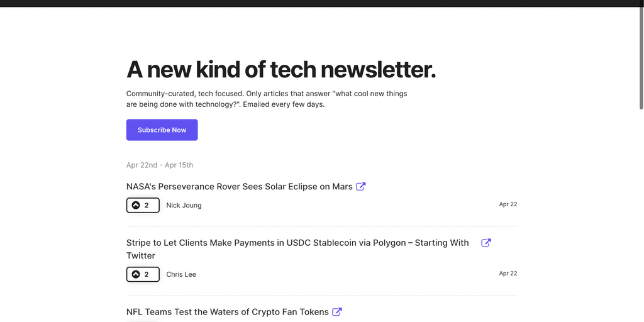This screenshot has width=644, height=322.
Task: Click the "A new kind of tech newsletter" heading
Action: (x=280, y=70)
